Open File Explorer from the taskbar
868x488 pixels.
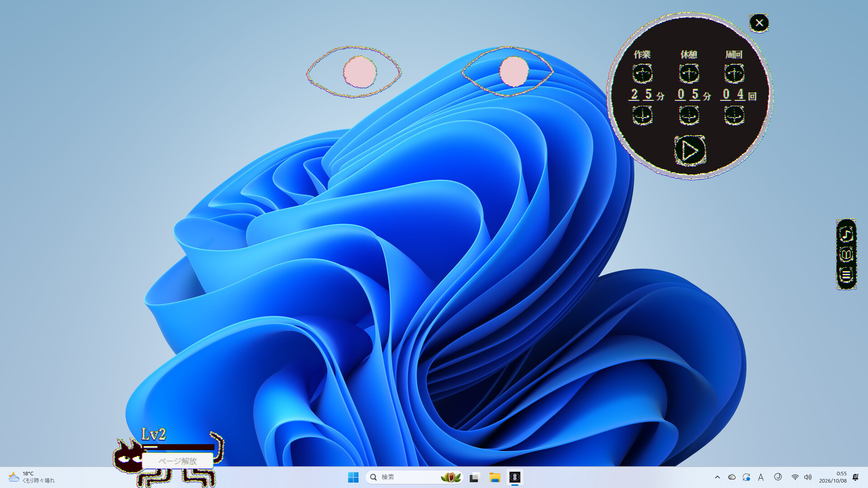(495, 477)
